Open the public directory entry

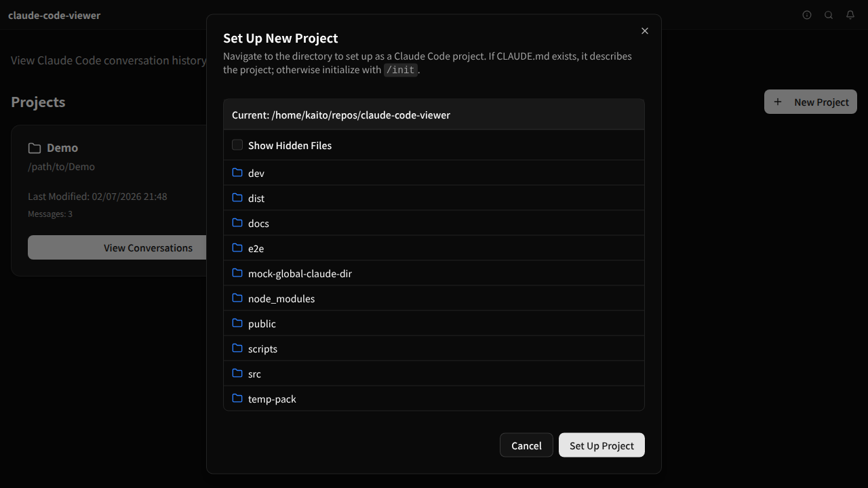click(x=262, y=323)
